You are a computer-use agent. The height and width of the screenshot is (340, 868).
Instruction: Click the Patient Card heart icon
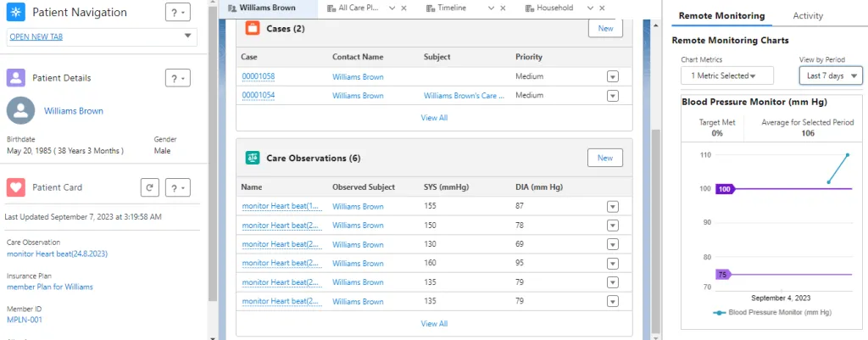[15, 187]
